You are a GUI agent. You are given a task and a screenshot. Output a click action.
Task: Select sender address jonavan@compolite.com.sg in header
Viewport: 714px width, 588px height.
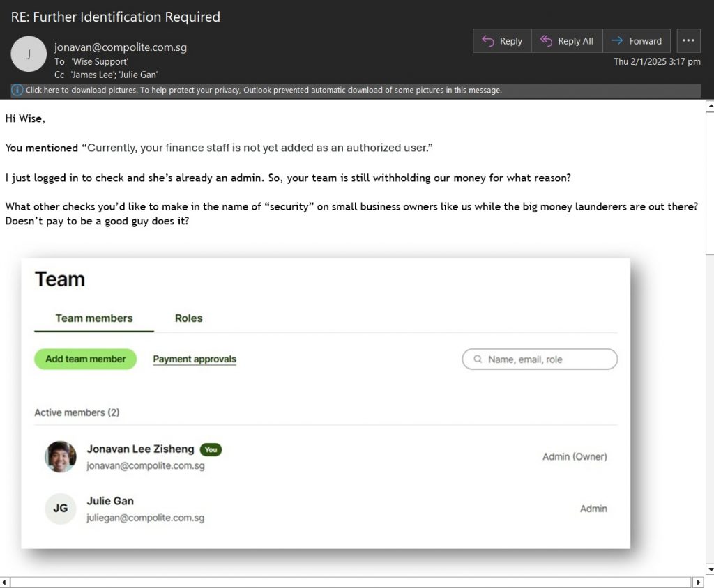[120, 47]
